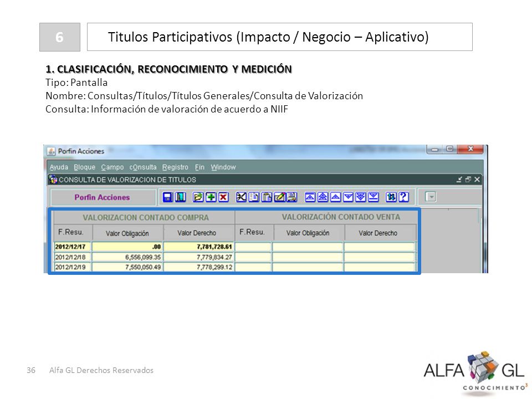Click value cell 7,550,050.49
The image size is (532, 399).
coord(127,267)
